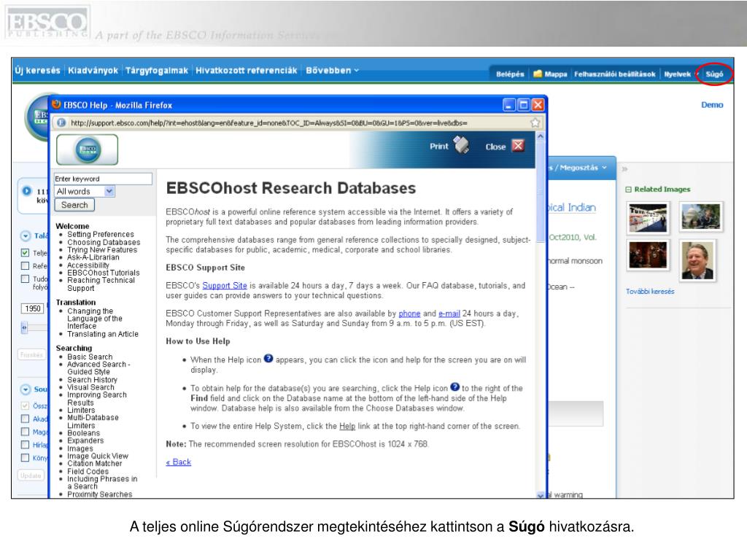Click the Help scrollbar down arrow
This screenshot has width=747, height=560.
tap(541, 495)
